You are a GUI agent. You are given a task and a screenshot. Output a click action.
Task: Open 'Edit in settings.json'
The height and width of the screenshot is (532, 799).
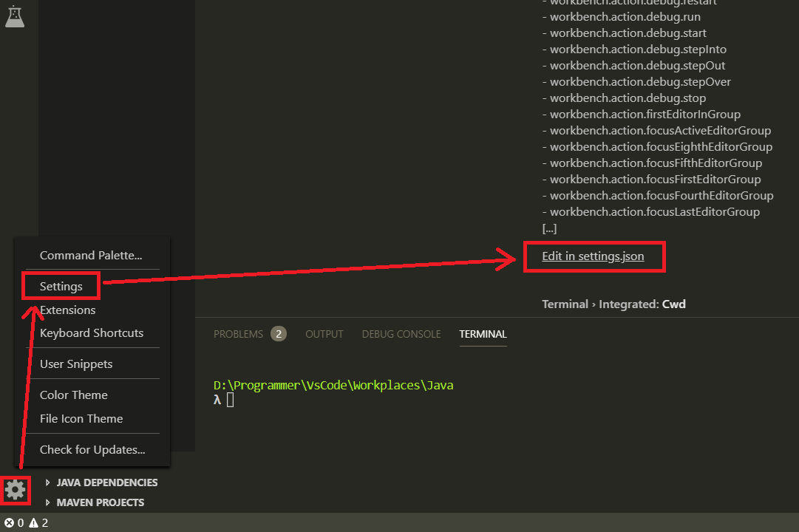[594, 256]
